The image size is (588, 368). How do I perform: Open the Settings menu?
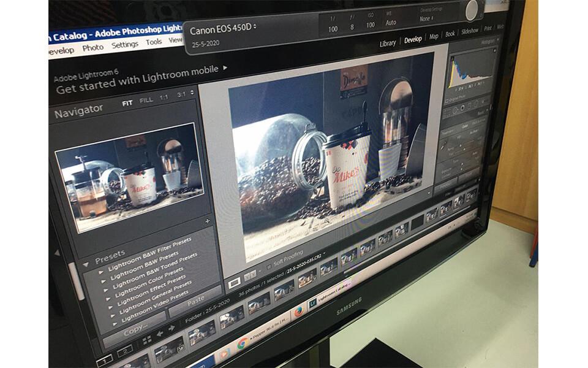(125, 45)
